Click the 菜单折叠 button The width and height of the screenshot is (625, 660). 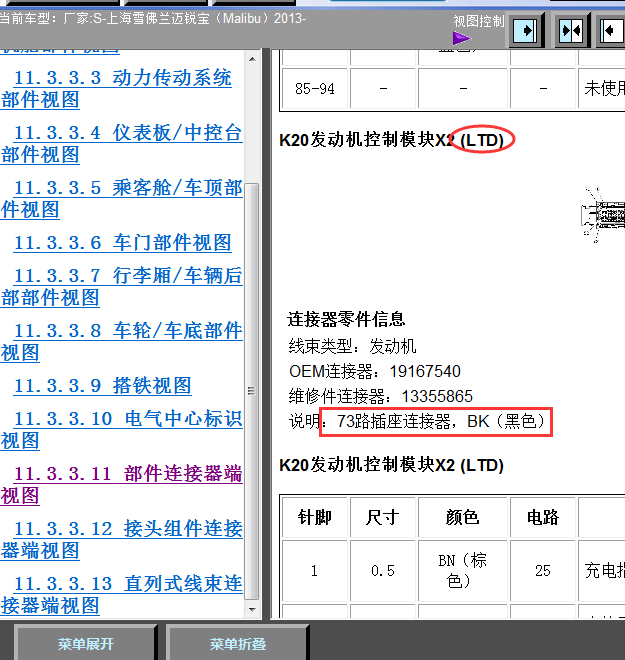pyautogui.click(x=238, y=644)
